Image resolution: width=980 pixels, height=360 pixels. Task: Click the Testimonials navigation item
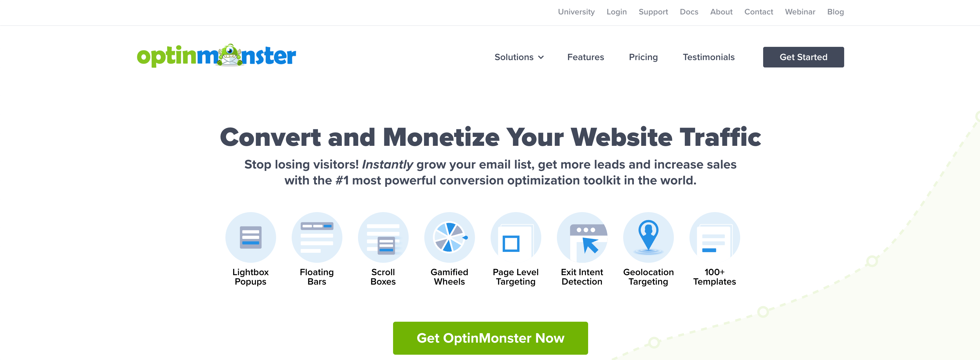point(709,57)
